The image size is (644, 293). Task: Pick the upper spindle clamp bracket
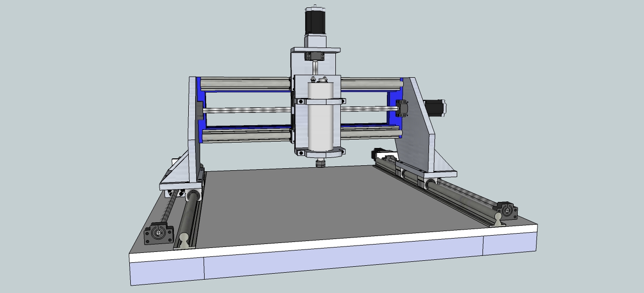(320, 101)
